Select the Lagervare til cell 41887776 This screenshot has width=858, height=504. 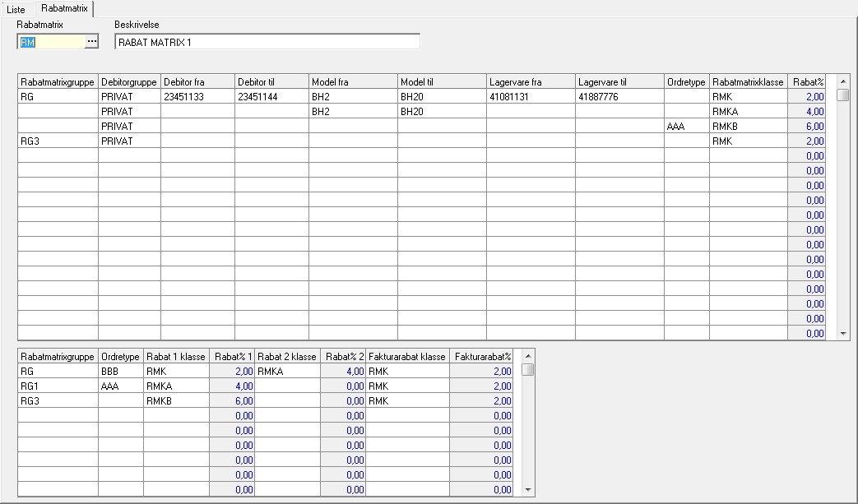coord(619,97)
